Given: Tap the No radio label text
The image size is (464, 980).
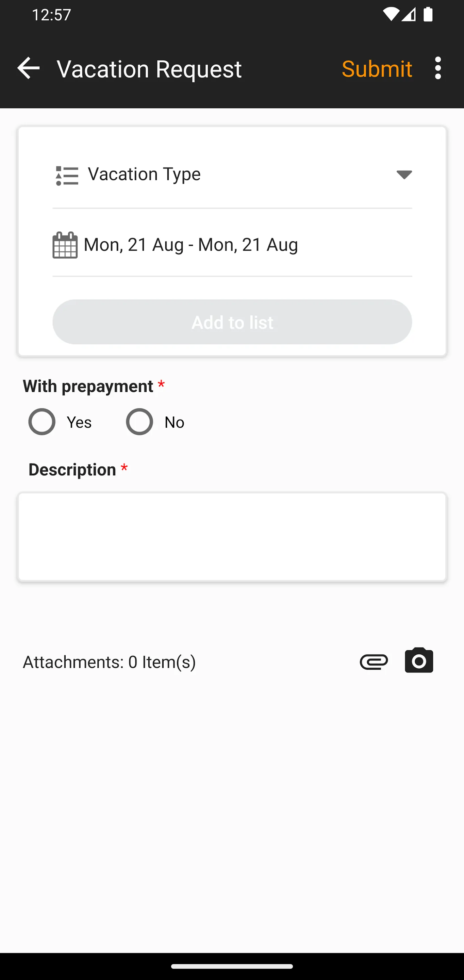Looking at the screenshot, I should pos(174,422).
